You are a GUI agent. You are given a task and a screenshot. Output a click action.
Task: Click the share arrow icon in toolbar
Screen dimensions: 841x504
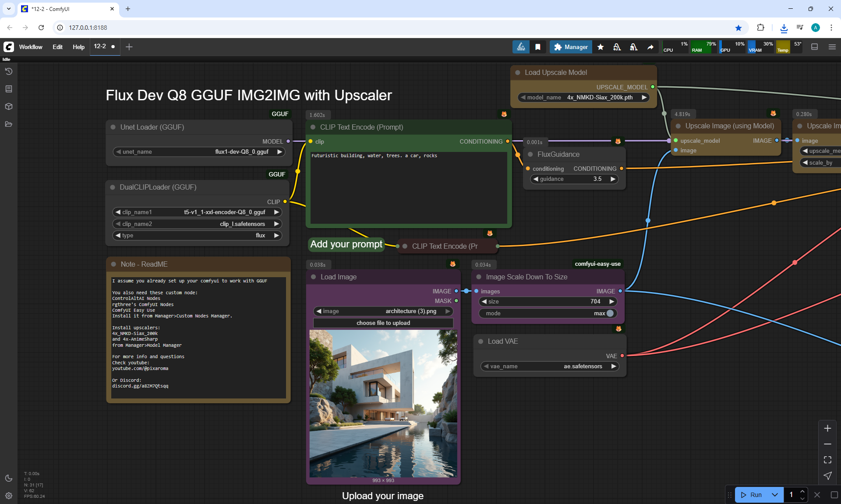650,47
